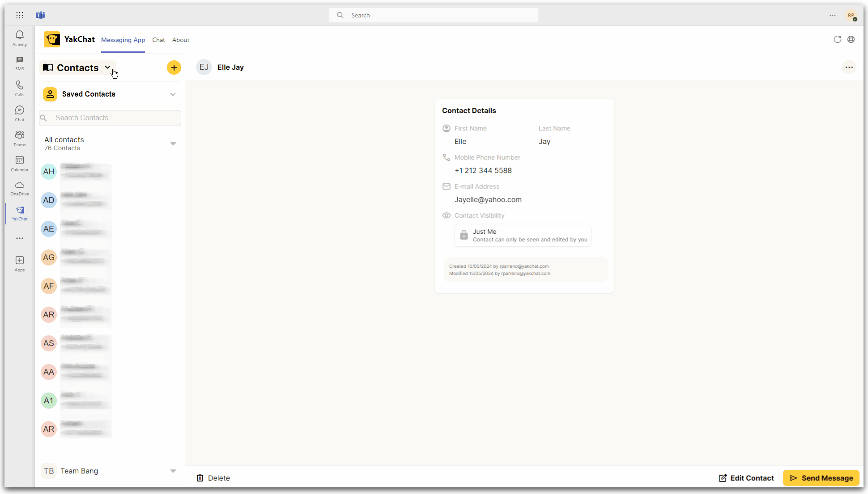The width and height of the screenshot is (868, 494).
Task: Open Calendar in the Teams sidebar
Action: [20, 163]
